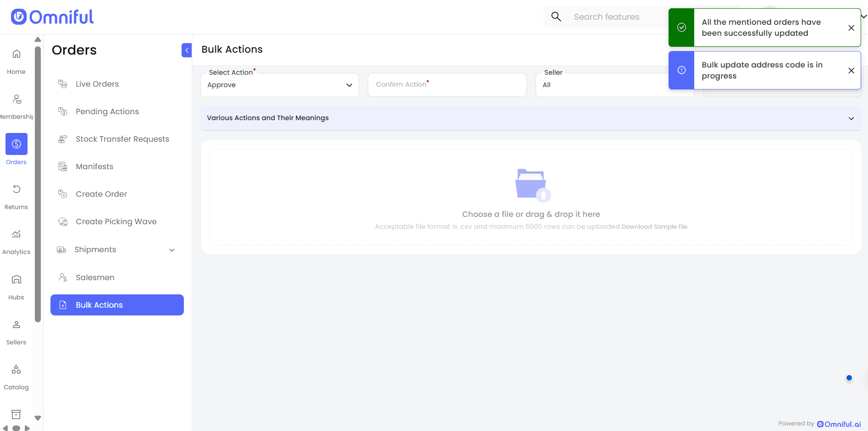Viewport: 868px width, 431px height.
Task: Open the Home section icon
Action: [17, 54]
